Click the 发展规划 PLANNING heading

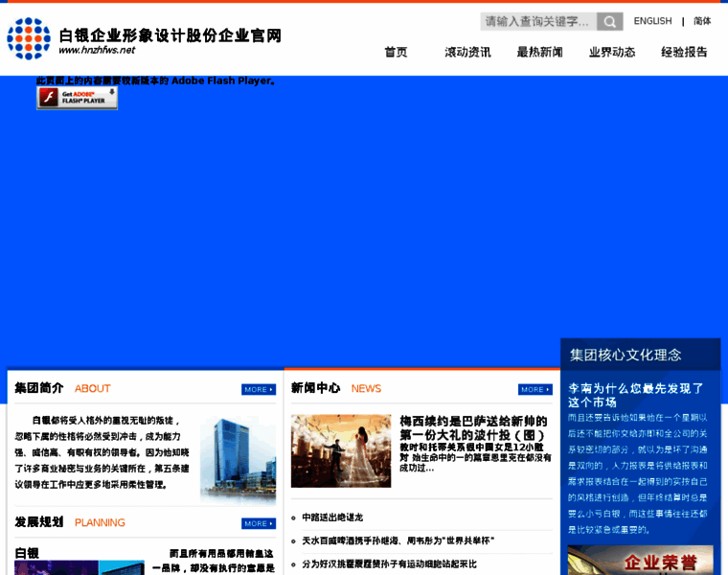pos(70,522)
